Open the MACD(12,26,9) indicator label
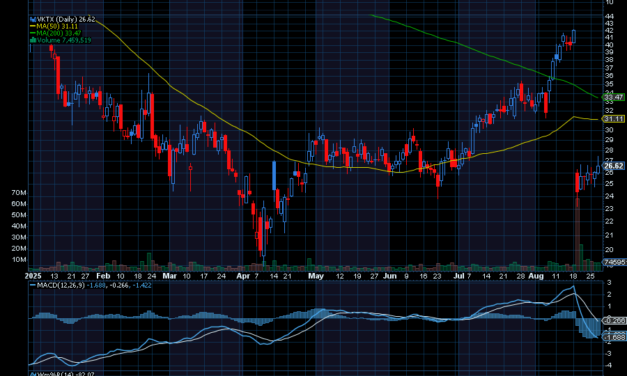The width and height of the screenshot is (627, 376). click(61, 285)
